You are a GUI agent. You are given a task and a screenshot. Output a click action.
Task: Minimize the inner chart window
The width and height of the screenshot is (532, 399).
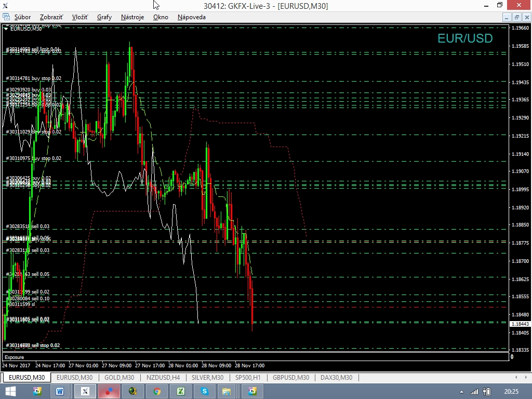click(507, 17)
